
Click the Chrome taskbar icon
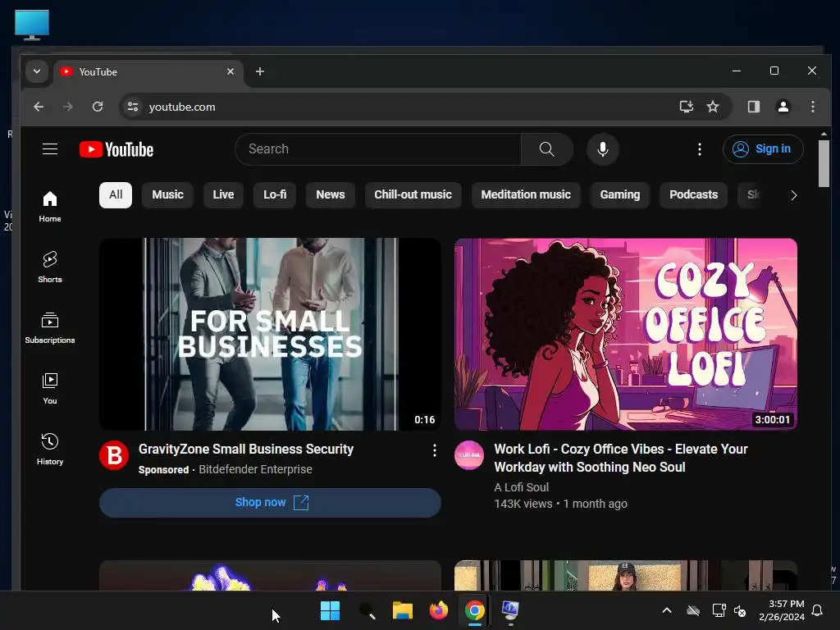point(475,610)
